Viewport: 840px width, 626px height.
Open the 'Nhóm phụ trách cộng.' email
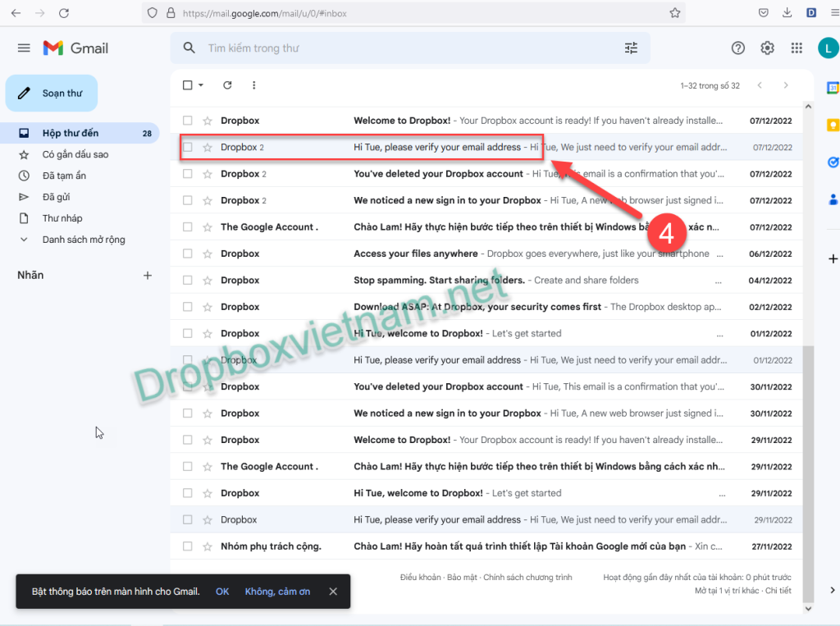(x=486, y=546)
